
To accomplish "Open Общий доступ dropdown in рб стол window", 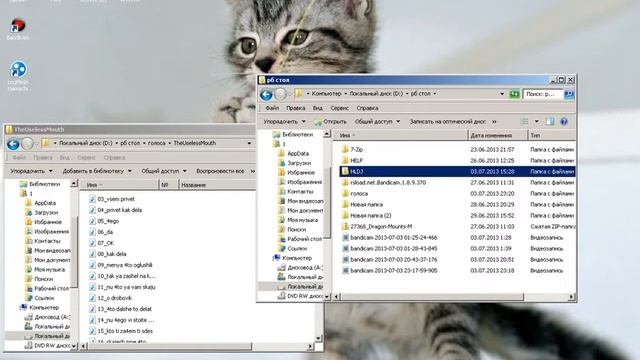I will [x=377, y=122].
